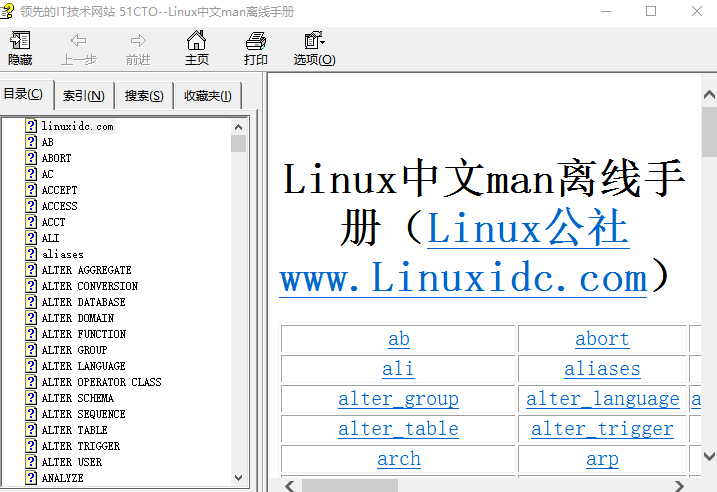717x492 pixels.
Task: Switch to the 搜索 (Search) tab
Action: (x=144, y=96)
